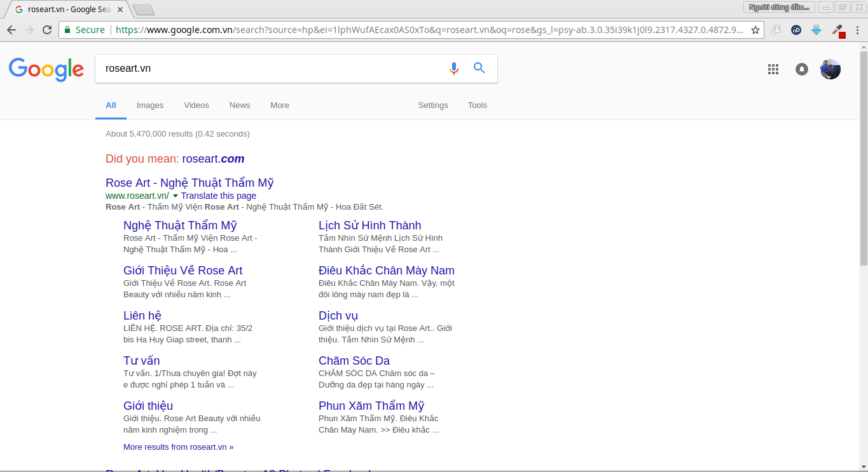Switch to the News tab
Screen dimensions: 868x472
coord(240,105)
